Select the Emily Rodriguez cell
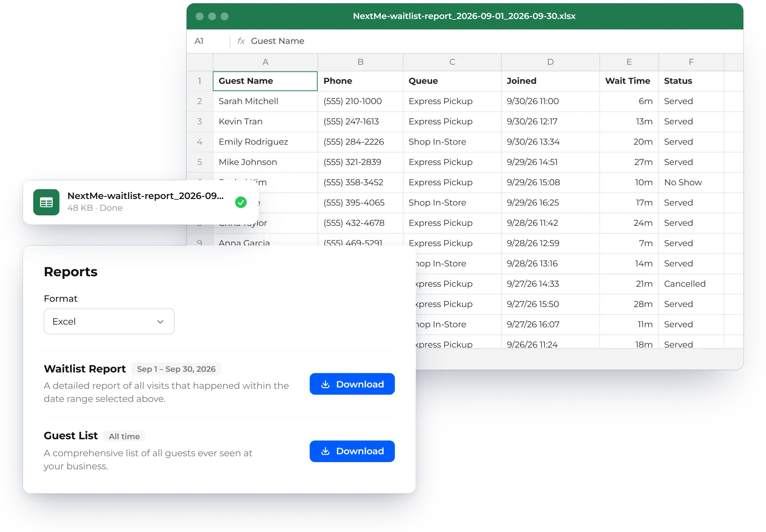This screenshot has height=532, width=766. coord(265,142)
